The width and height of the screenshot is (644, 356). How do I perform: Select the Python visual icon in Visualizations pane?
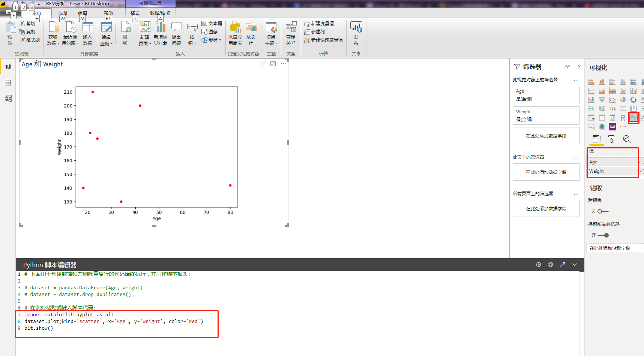[x=633, y=117]
